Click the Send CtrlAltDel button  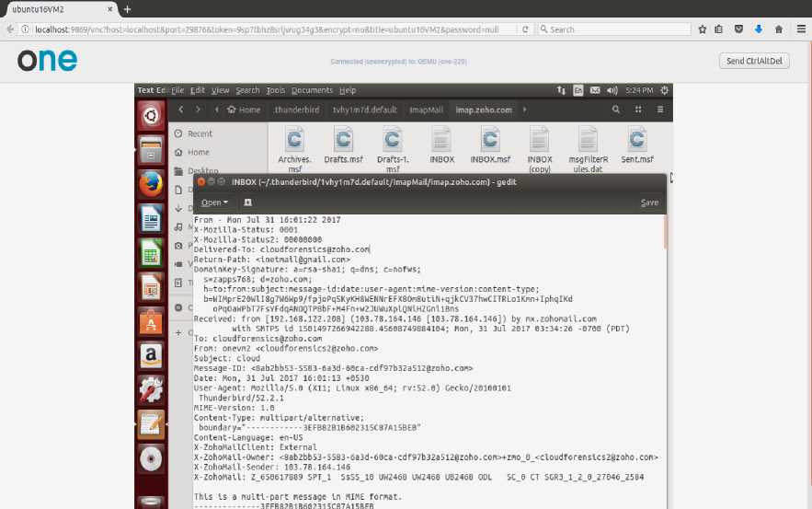[x=754, y=61]
